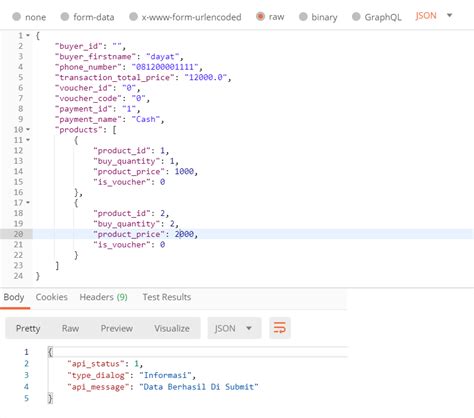
Task: Click line number 20 in the gutter
Action: 18,234
